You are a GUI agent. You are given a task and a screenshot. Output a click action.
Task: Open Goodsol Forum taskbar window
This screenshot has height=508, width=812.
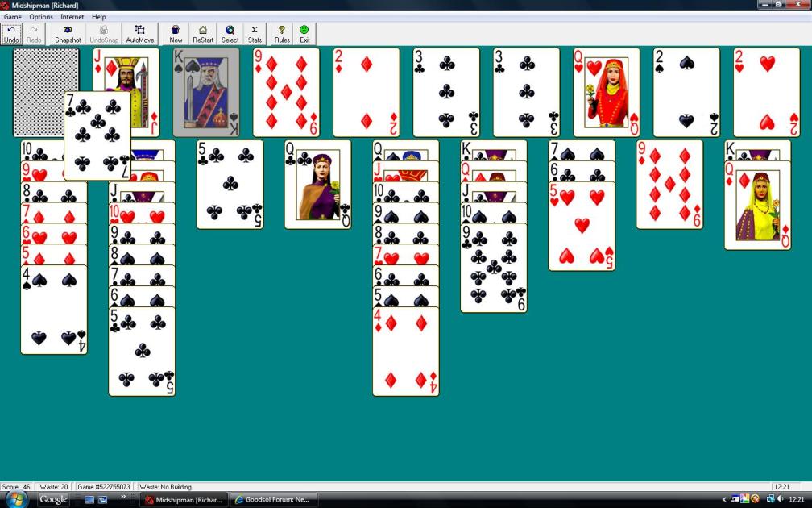pos(273,500)
